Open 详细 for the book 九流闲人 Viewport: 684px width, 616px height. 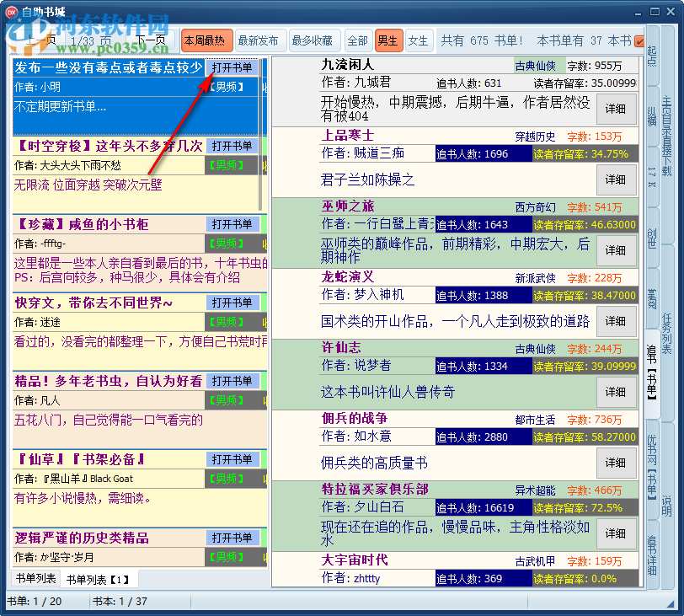click(x=617, y=110)
